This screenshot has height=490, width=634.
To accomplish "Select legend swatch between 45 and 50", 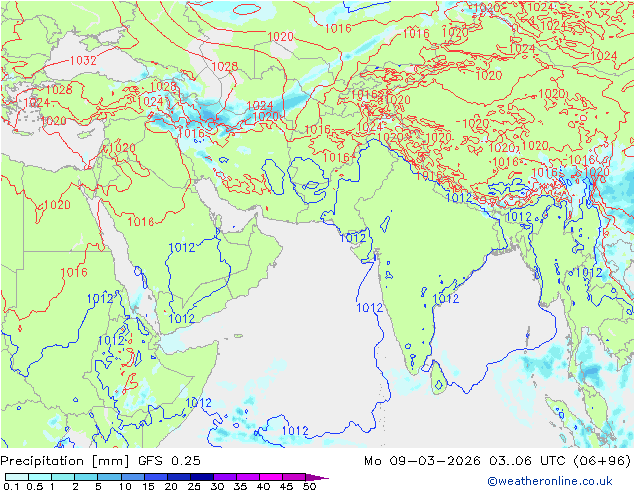I will (294, 477).
